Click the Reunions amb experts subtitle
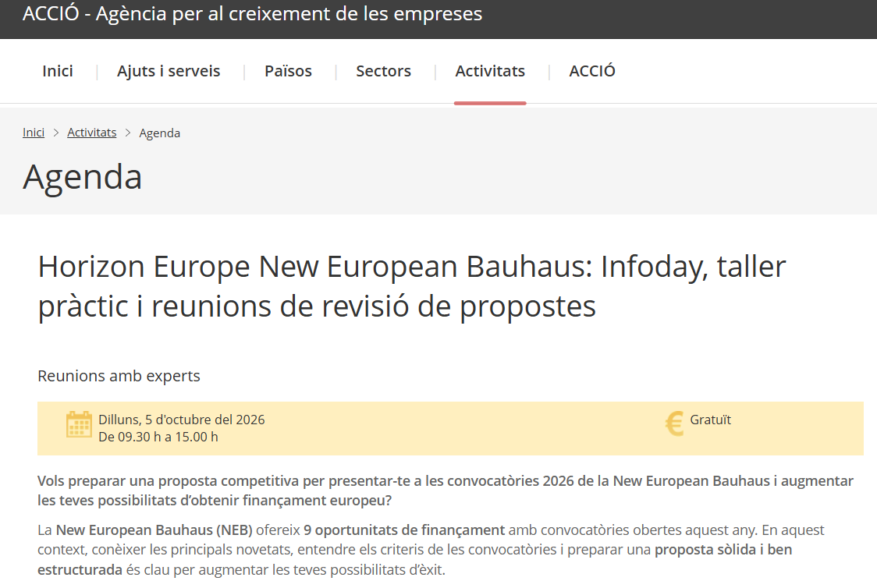Screen dimensions: 877x588 (x=119, y=376)
